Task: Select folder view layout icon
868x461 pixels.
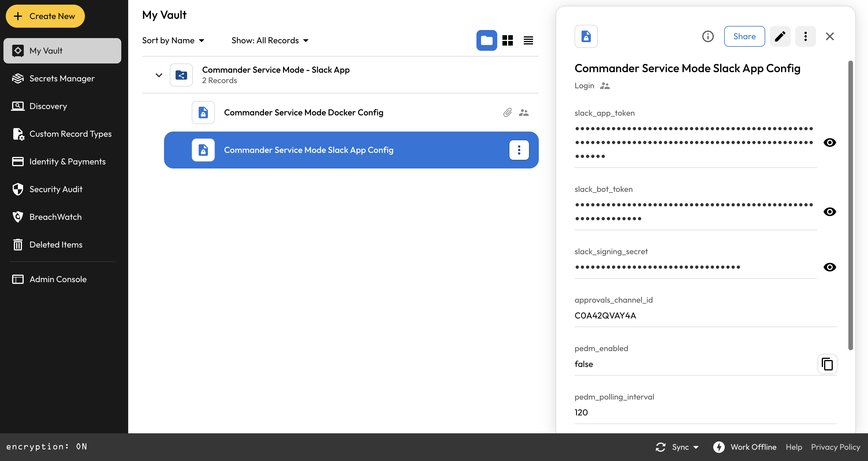Action: tap(487, 40)
